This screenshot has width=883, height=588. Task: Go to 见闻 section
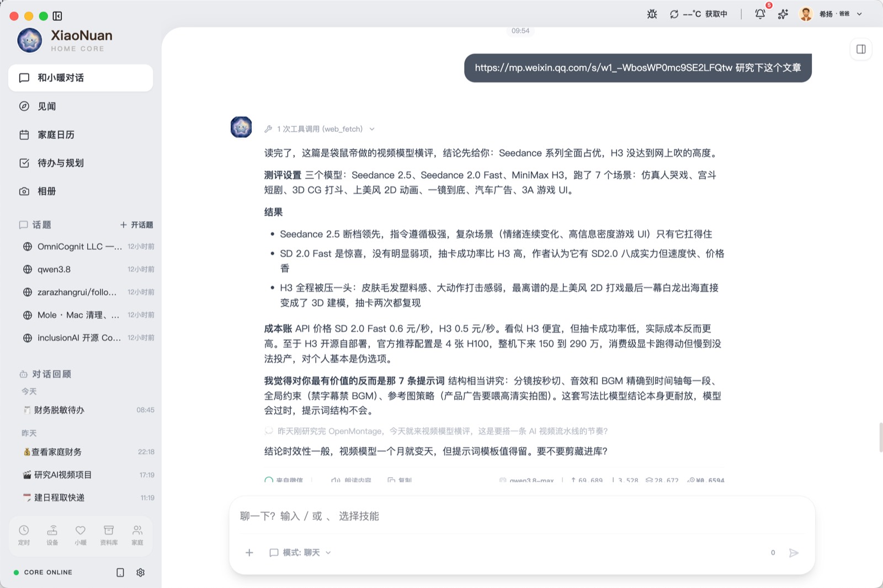tap(81, 106)
